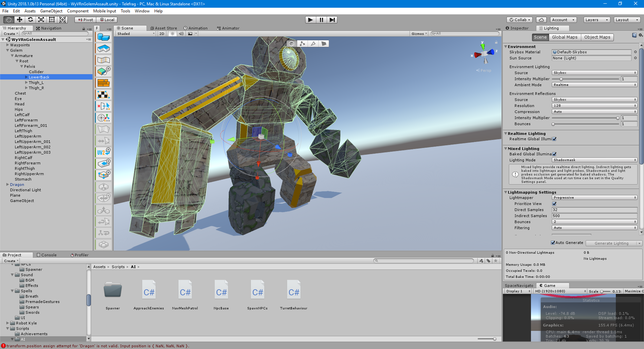
Task: Toggle Realtime Global Illumination checkbox
Action: click(554, 139)
